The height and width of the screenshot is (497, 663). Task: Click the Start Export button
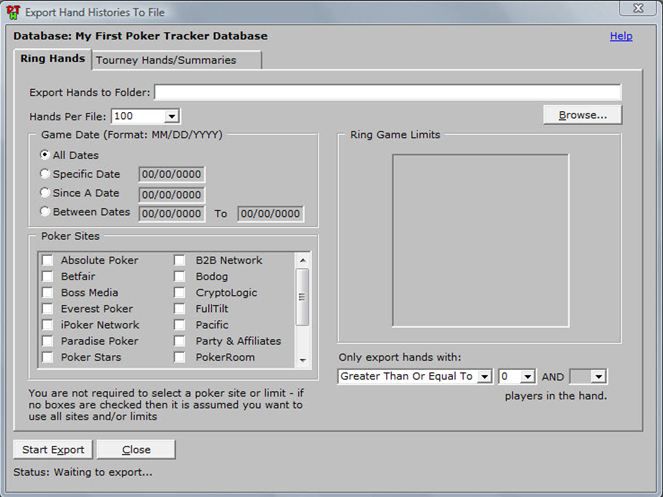(53, 449)
